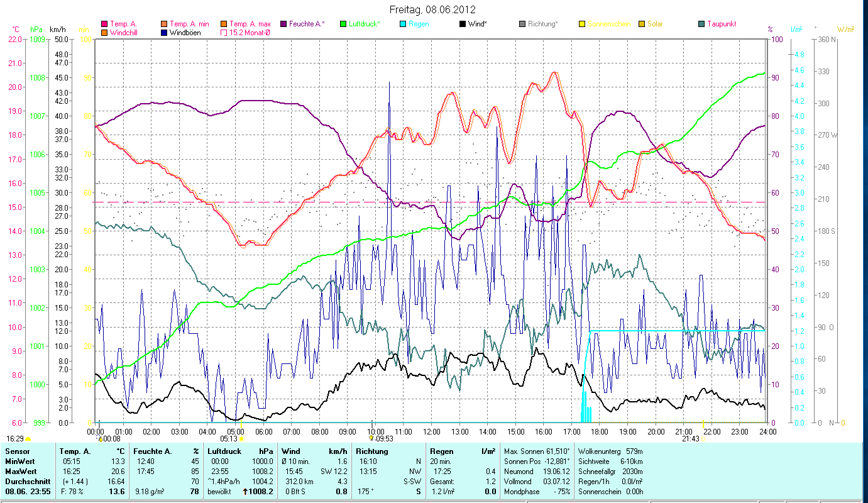
Task: Click the orange Windchill legend swatch
Action: (x=104, y=32)
